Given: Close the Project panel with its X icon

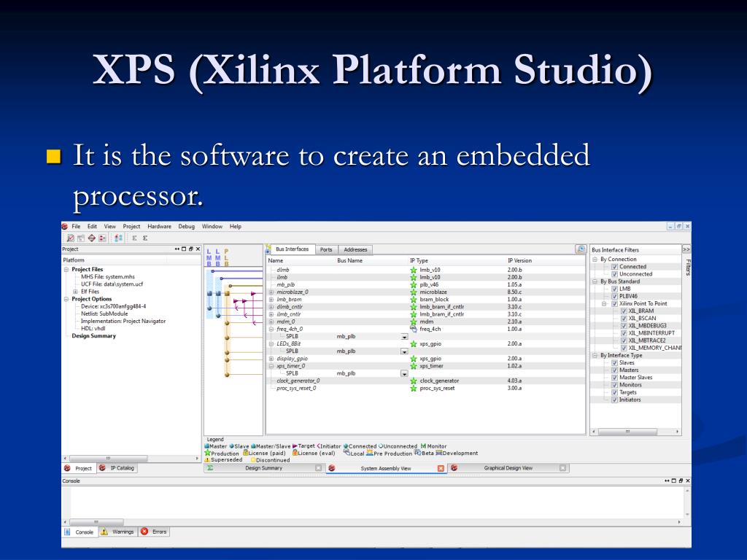Looking at the screenshot, I should click(198, 249).
